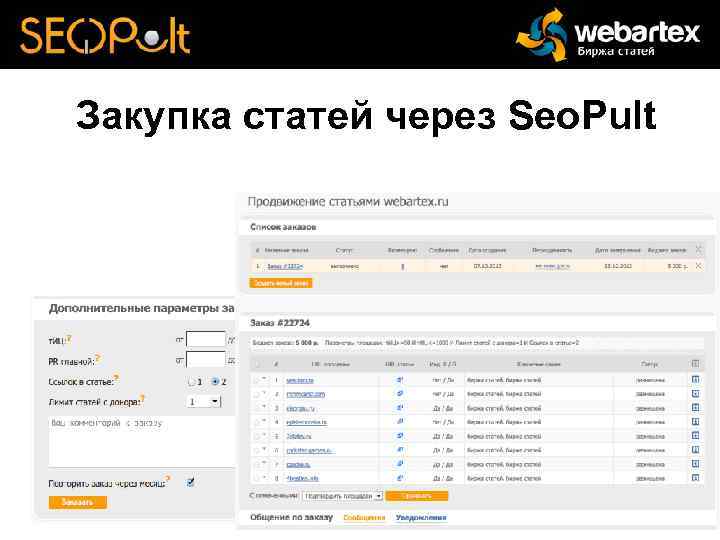Open the article link icon in row 6
The width and height of the screenshot is (720, 540).
tap(400, 450)
